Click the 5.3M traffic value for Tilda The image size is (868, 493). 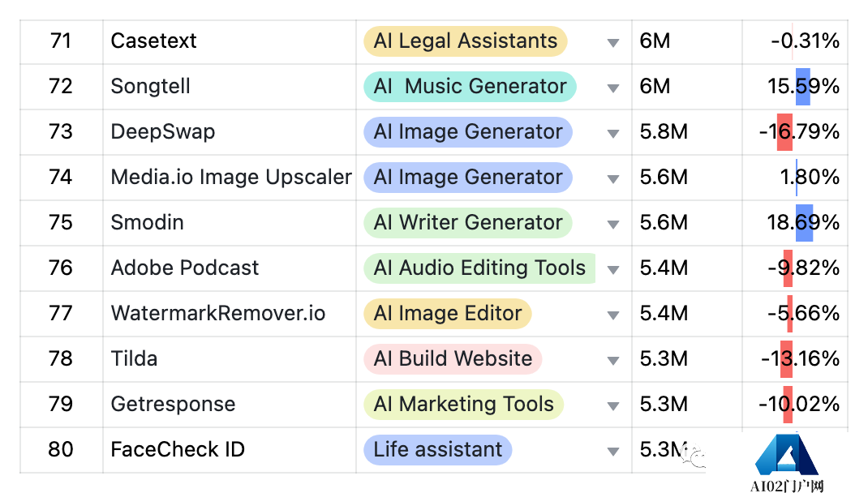pyautogui.click(x=664, y=359)
